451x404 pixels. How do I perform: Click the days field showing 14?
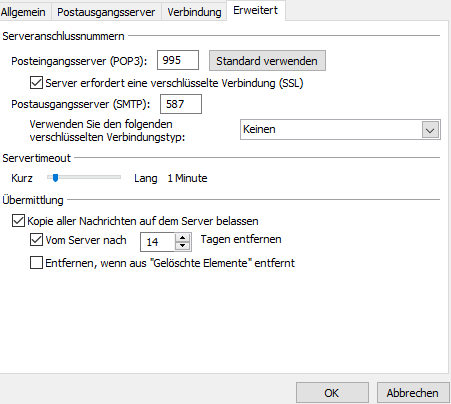tap(158, 242)
